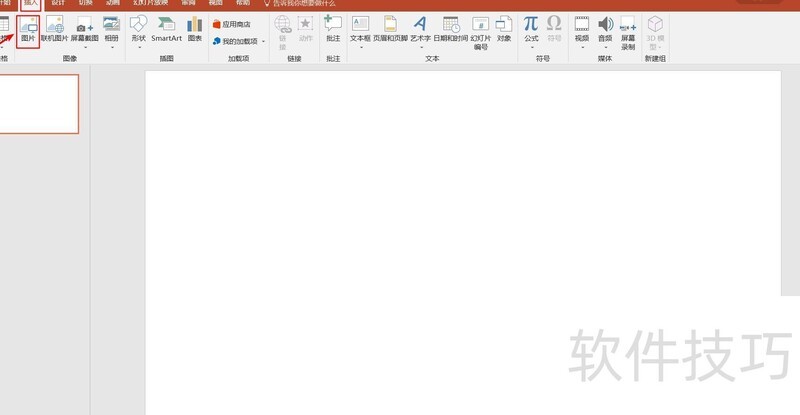
Task: Switch to the 设计 (Design) ribbon tab
Action: click(x=58, y=3)
